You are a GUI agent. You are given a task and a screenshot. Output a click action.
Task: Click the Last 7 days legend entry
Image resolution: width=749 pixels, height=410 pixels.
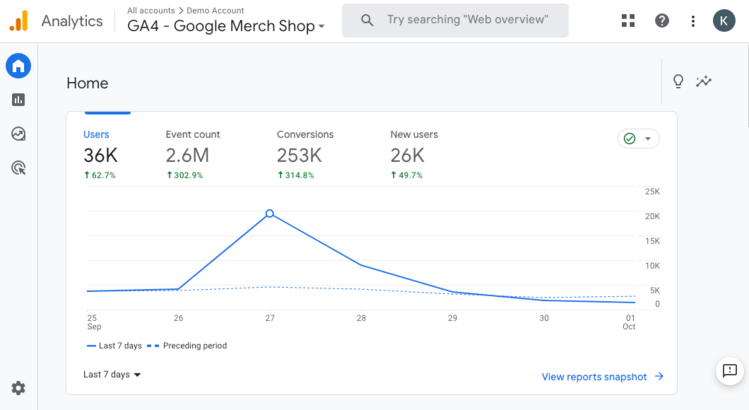click(114, 345)
